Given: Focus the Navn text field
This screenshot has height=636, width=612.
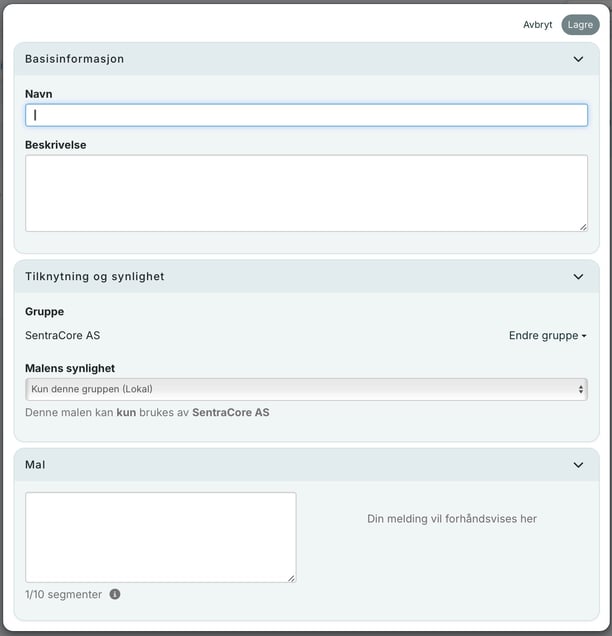Looking at the screenshot, I should pyautogui.click(x=306, y=115).
